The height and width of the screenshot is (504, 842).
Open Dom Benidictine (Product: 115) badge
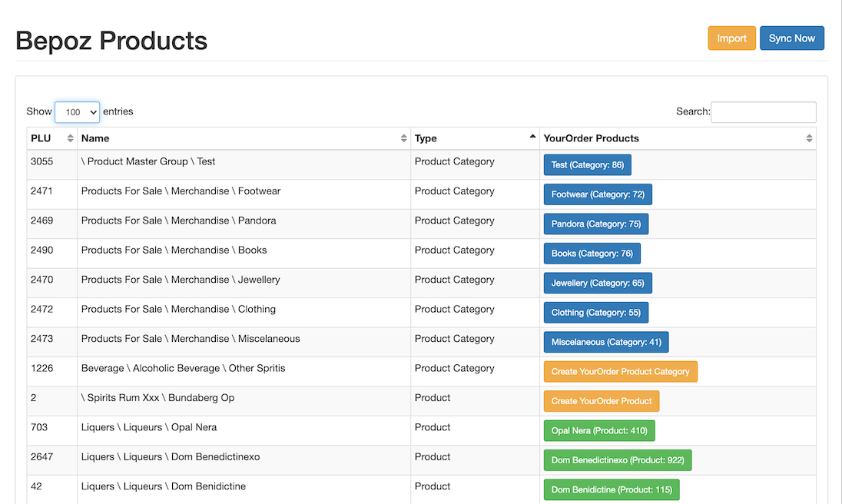pyautogui.click(x=612, y=489)
